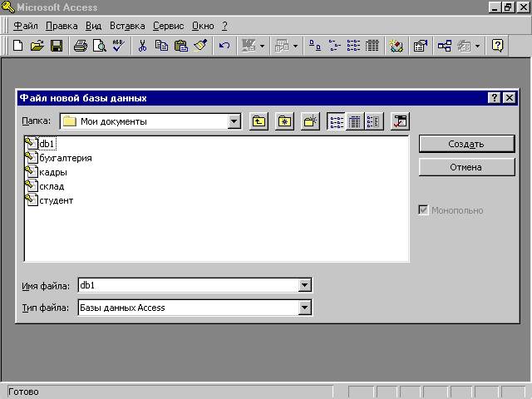Click the New database toolbar icon
The height and width of the screenshot is (399, 532).
pyautogui.click(x=17, y=46)
